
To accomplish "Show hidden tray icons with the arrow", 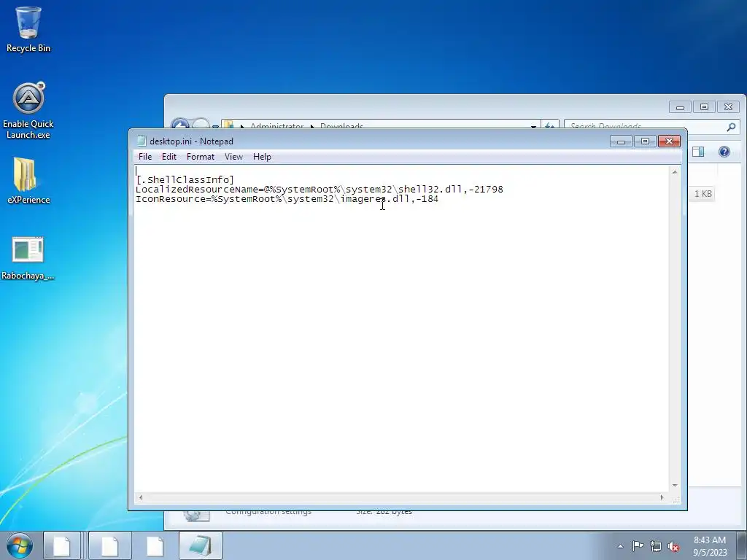I will pos(620,546).
